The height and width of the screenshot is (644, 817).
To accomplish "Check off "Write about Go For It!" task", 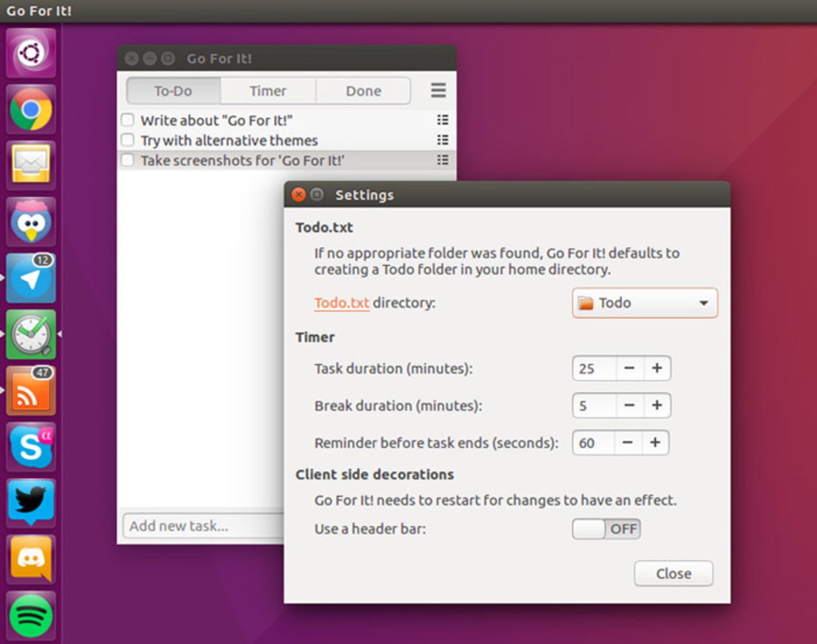I will pos(128,120).
